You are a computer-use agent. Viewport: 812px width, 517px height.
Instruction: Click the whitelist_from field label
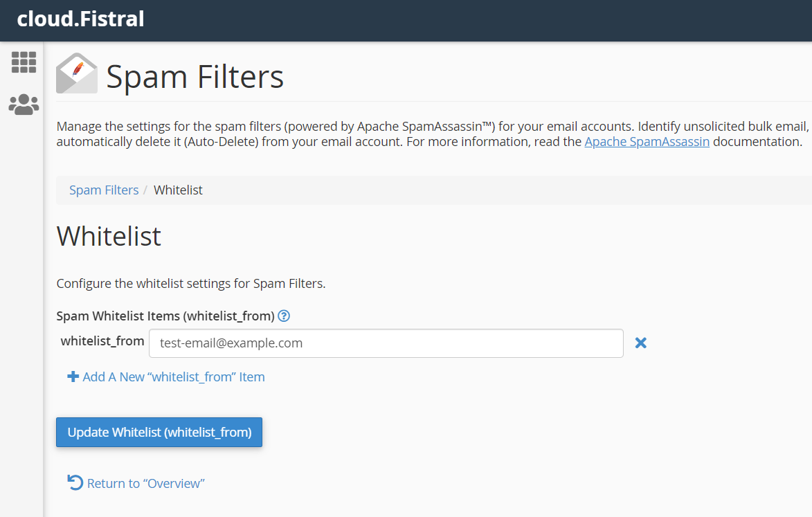[102, 341]
